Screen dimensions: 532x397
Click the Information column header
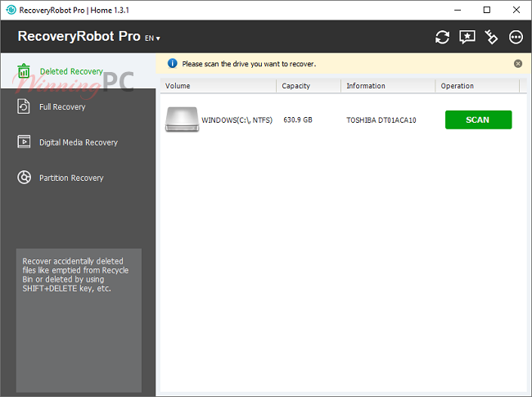tap(388, 86)
